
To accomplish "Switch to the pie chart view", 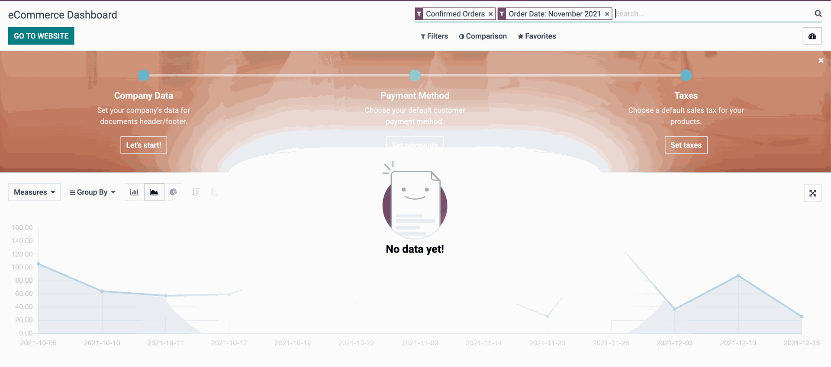I will [x=173, y=192].
